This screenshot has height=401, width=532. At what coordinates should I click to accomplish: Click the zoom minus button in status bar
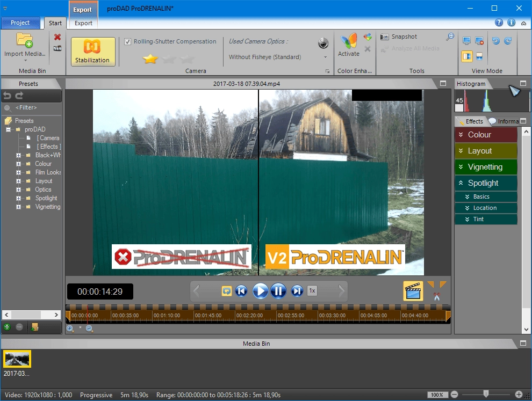coord(454,395)
